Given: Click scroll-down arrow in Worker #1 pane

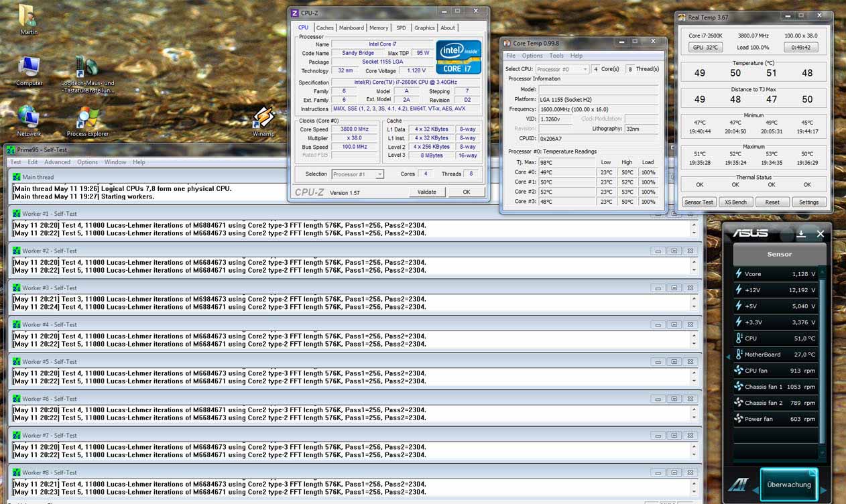Looking at the screenshot, I should (694, 233).
